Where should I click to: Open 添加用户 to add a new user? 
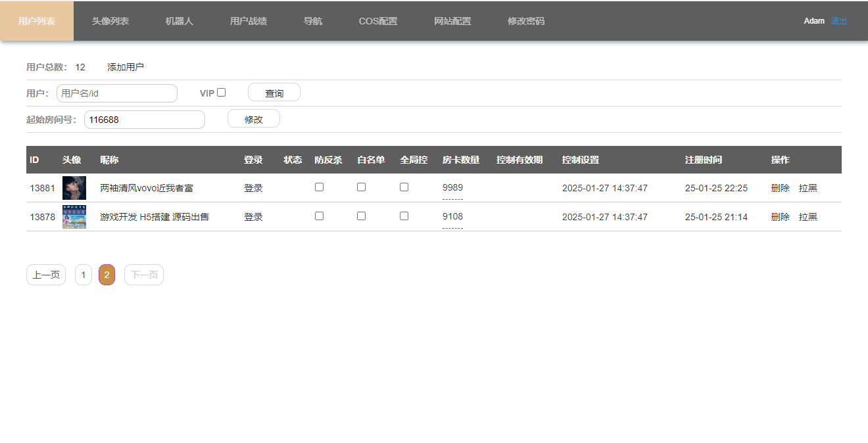(x=125, y=66)
